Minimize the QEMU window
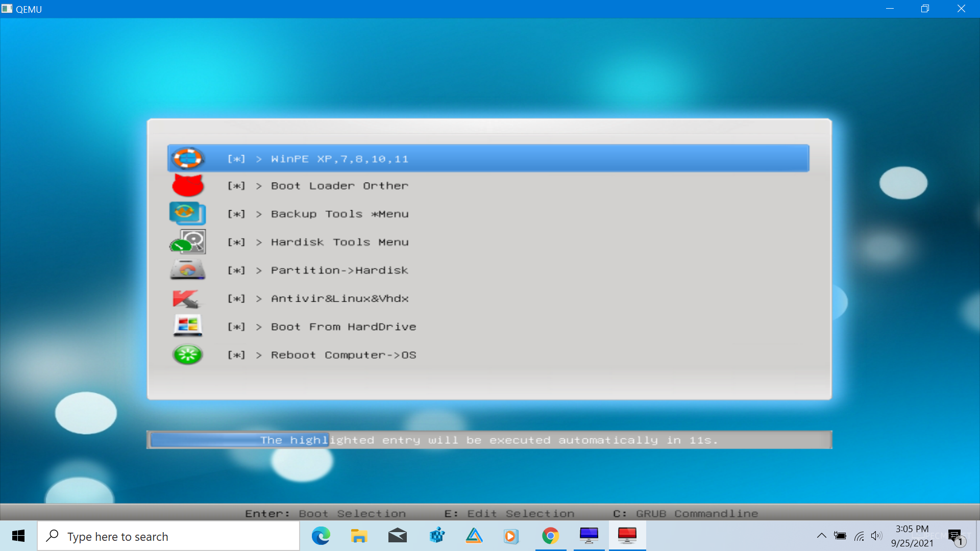 pyautogui.click(x=890, y=9)
